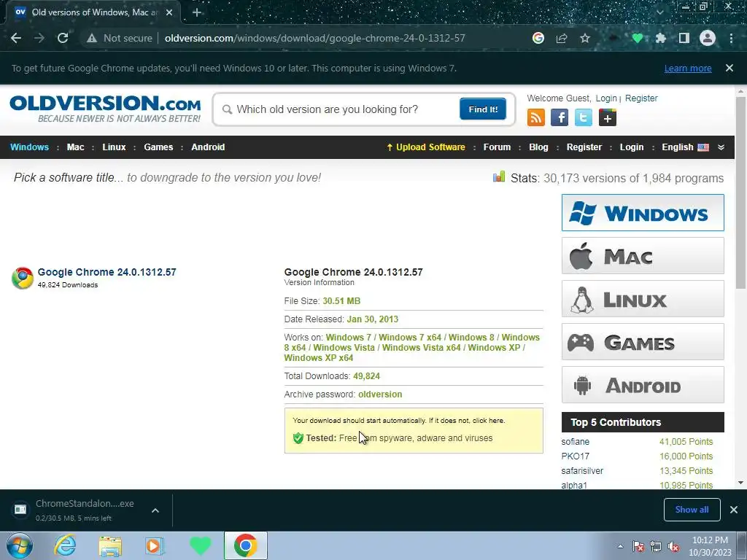Click the share page icon
This screenshot has height=560, width=747.
(x=562, y=38)
